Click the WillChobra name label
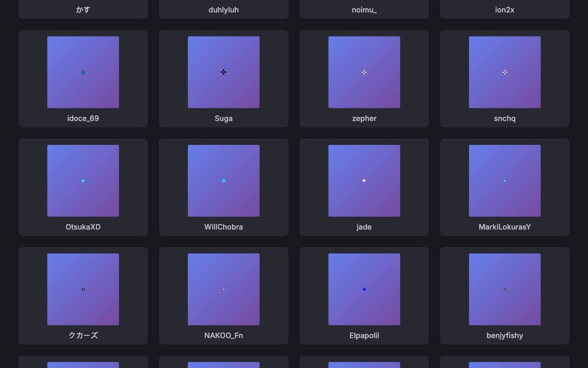 click(224, 227)
